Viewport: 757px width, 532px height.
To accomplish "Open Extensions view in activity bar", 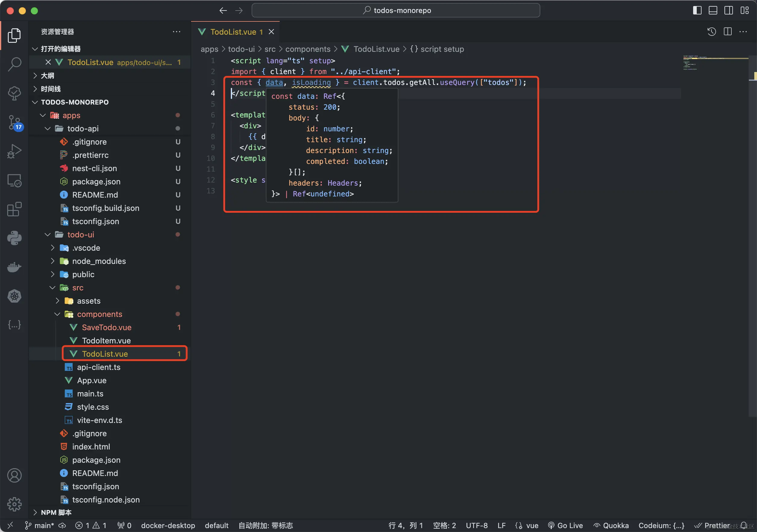I will [14, 209].
